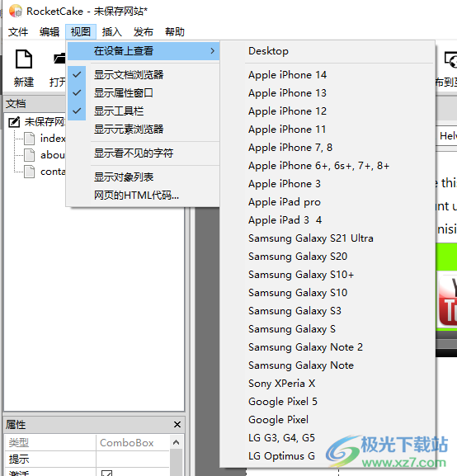Viewport: 457px width, 476px height.
Task: Open 帮助 menu
Action: coord(175,31)
